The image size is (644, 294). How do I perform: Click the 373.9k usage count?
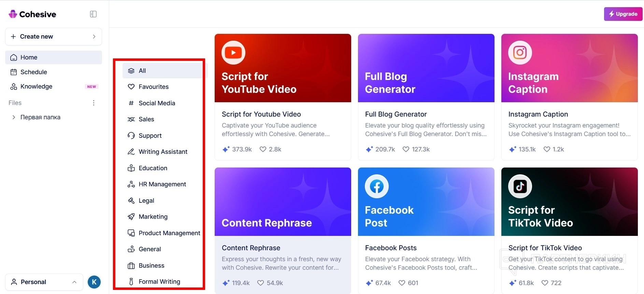click(x=242, y=149)
